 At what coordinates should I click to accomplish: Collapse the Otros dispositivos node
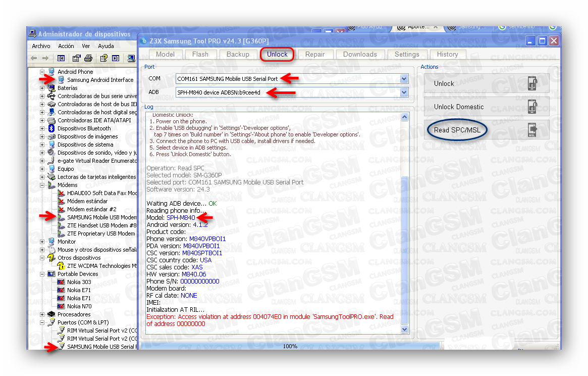(x=42, y=258)
